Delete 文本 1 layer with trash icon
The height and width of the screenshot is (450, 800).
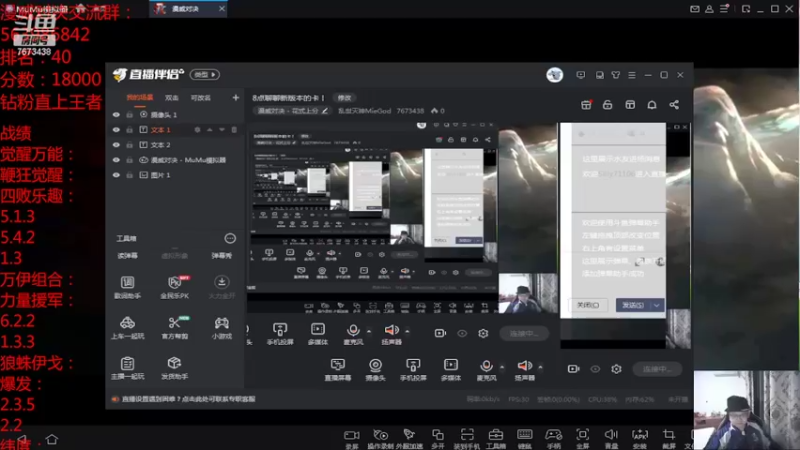pos(234,130)
